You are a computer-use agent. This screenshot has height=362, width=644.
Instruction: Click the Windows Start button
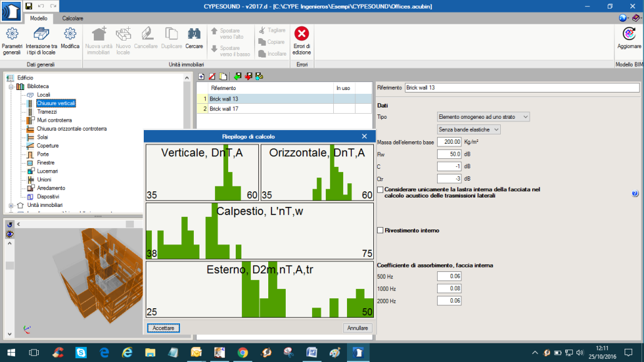coord(11,353)
